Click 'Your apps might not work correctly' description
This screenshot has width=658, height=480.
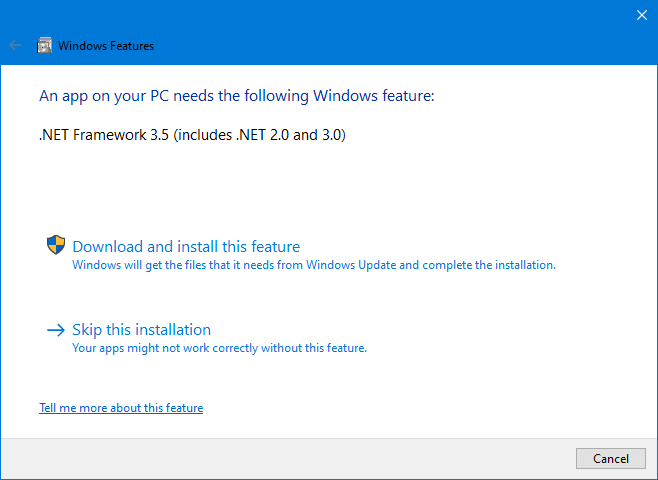tap(219, 348)
